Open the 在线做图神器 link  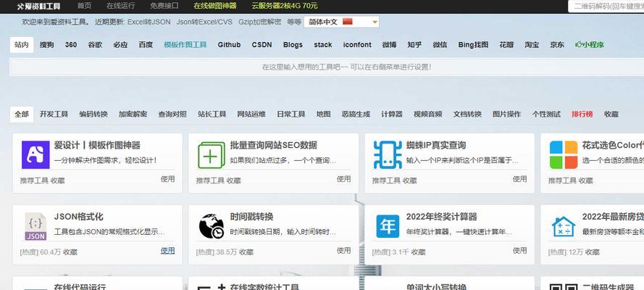[x=215, y=6]
